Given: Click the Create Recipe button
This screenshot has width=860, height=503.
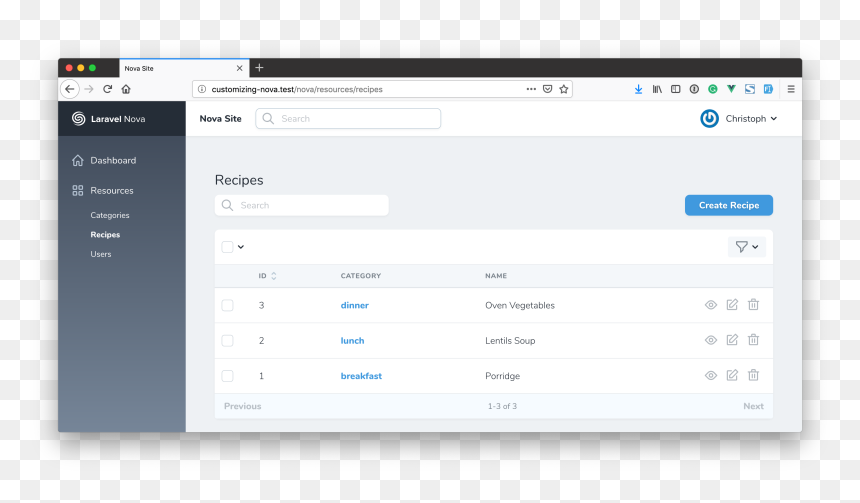Looking at the screenshot, I should [x=729, y=205].
